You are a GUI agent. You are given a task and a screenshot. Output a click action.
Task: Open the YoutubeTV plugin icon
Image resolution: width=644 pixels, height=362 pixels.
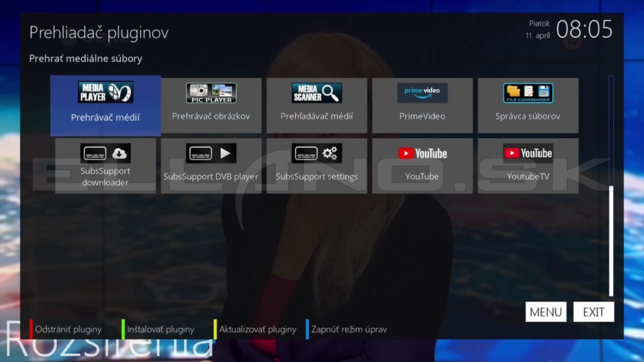pos(528,153)
